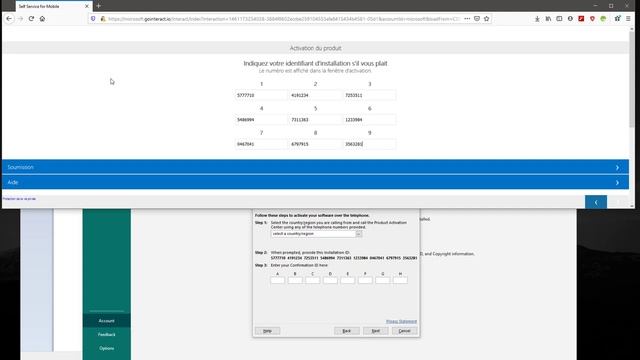Click Confirmation ID box H in wizard
Image resolution: width=640 pixels, height=360 pixels.
[400, 280]
